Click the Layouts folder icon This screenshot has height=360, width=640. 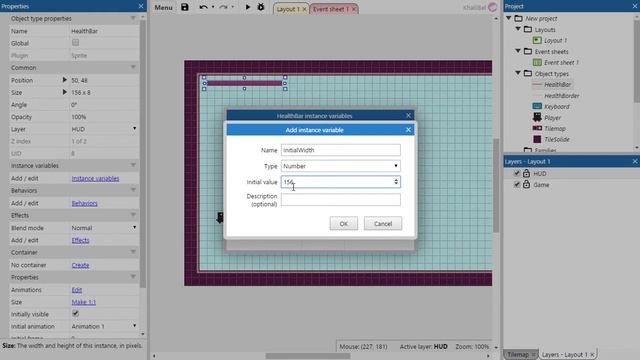tap(528, 29)
